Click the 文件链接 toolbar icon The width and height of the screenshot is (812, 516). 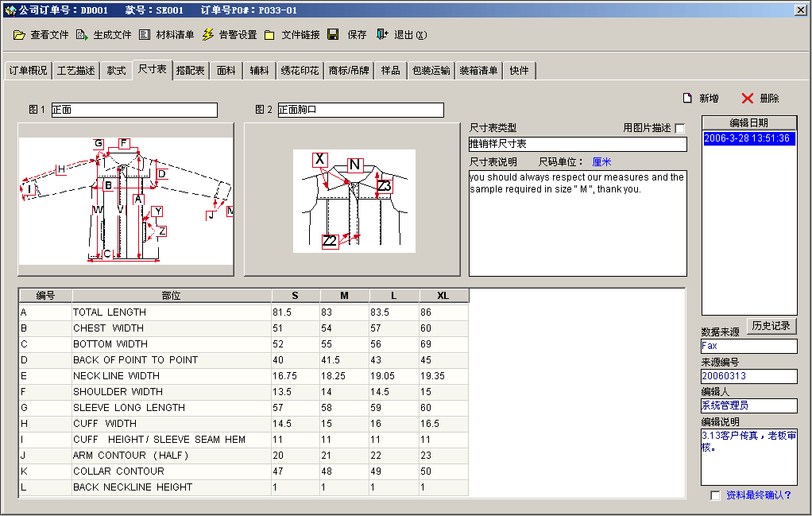coord(269,35)
